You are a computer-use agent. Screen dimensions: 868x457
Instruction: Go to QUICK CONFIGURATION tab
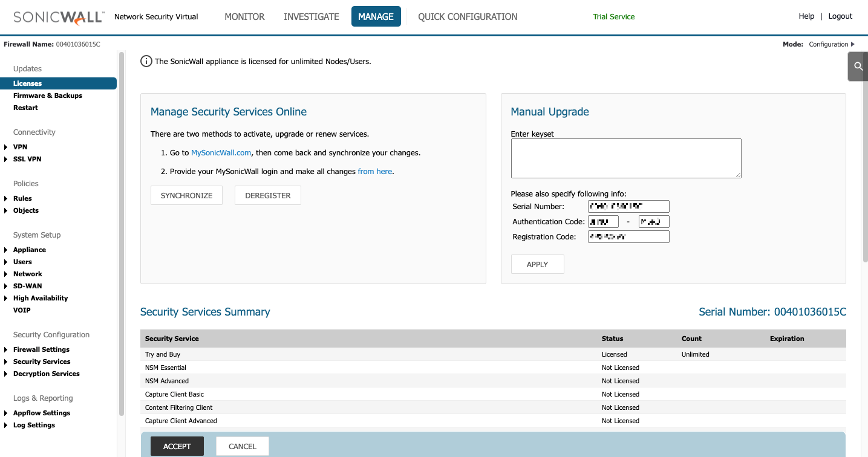click(468, 17)
